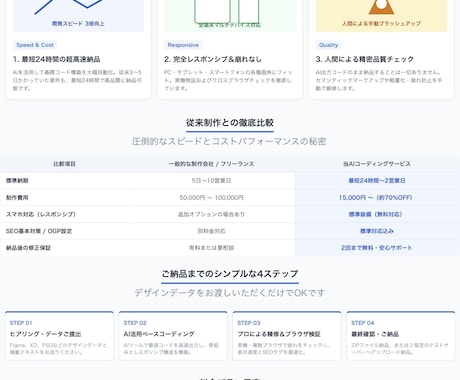The image size is (460, 380).
Task: Click the cell '2回まで無料・安心サポート'
Action: [377, 248]
